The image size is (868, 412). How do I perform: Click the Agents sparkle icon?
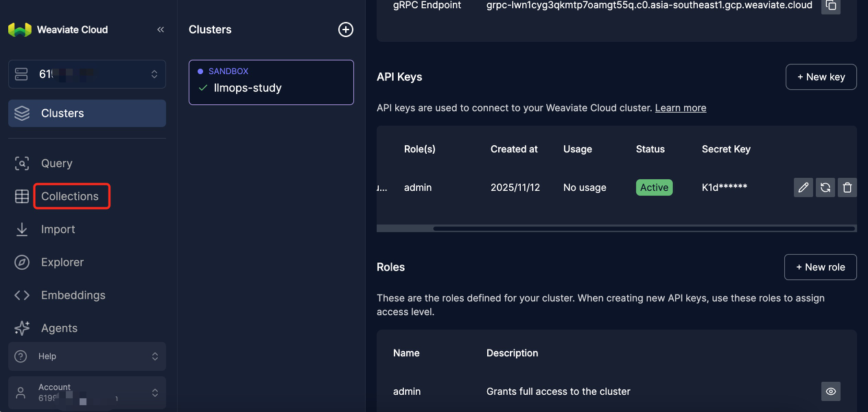coord(22,328)
